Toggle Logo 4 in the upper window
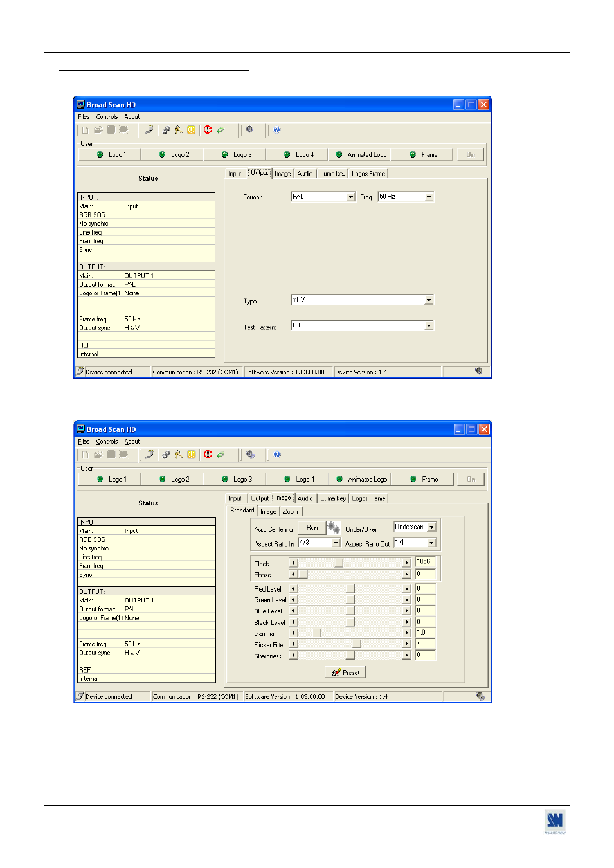 [x=298, y=155]
